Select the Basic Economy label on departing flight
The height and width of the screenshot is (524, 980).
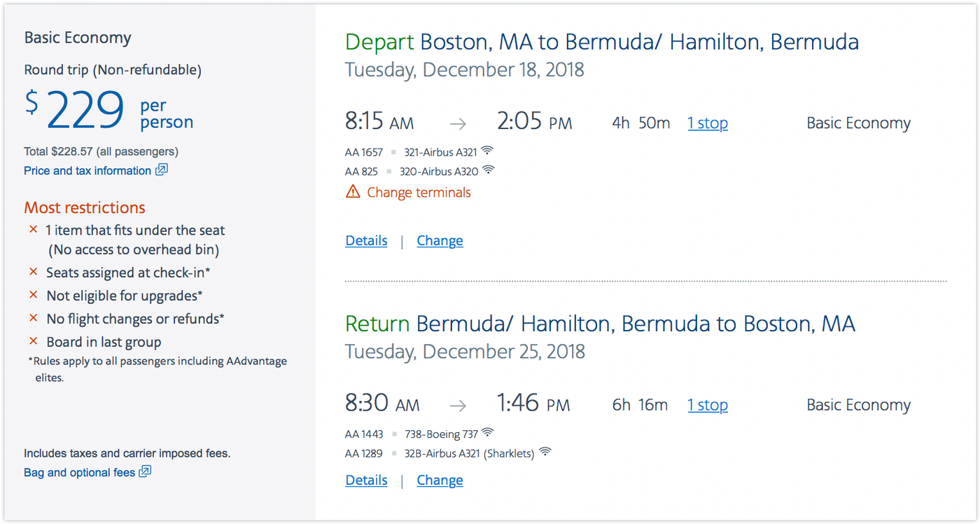[x=858, y=123]
